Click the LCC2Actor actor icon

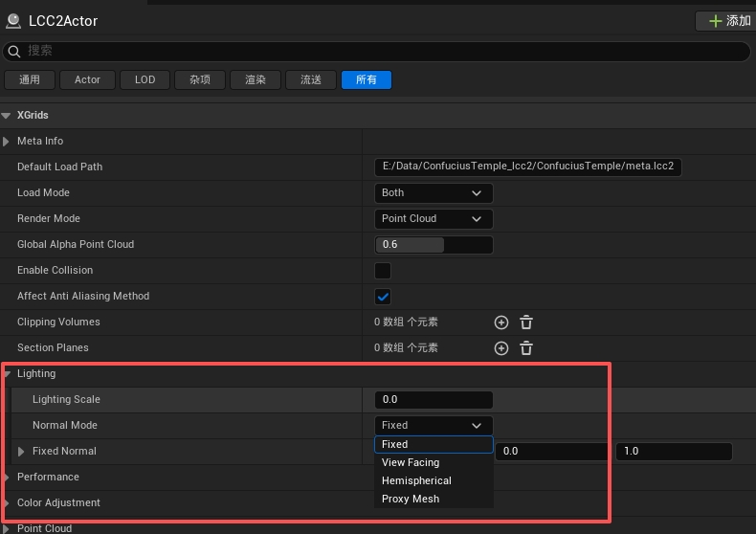pyautogui.click(x=13, y=21)
